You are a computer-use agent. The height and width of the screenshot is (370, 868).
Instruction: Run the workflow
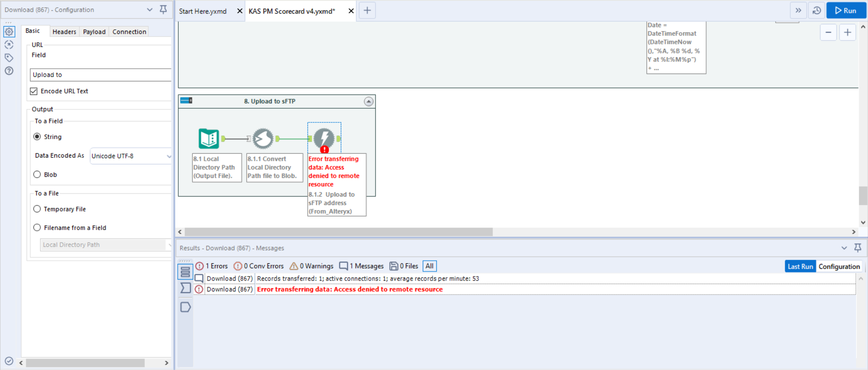coord(846,10)
